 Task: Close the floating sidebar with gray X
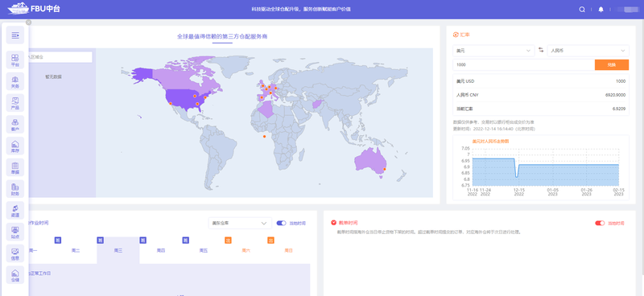[x=28, y=23]
